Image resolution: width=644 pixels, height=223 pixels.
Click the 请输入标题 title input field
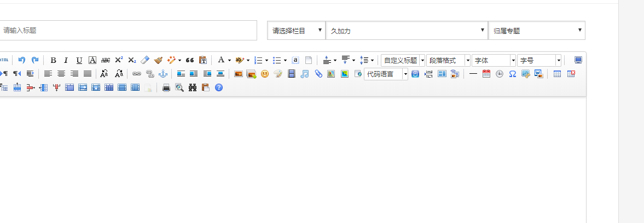[128, 31]
